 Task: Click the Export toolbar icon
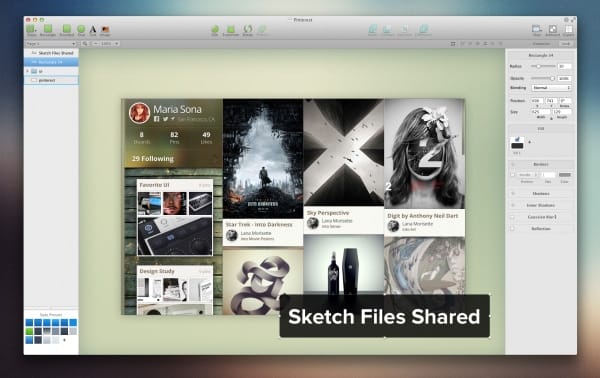pyautogui.click(x=569, y=29)
